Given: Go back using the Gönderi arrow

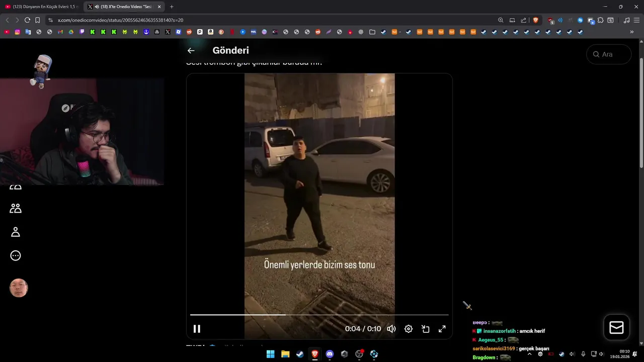Looking at the screenshot, I should (191, 50).
